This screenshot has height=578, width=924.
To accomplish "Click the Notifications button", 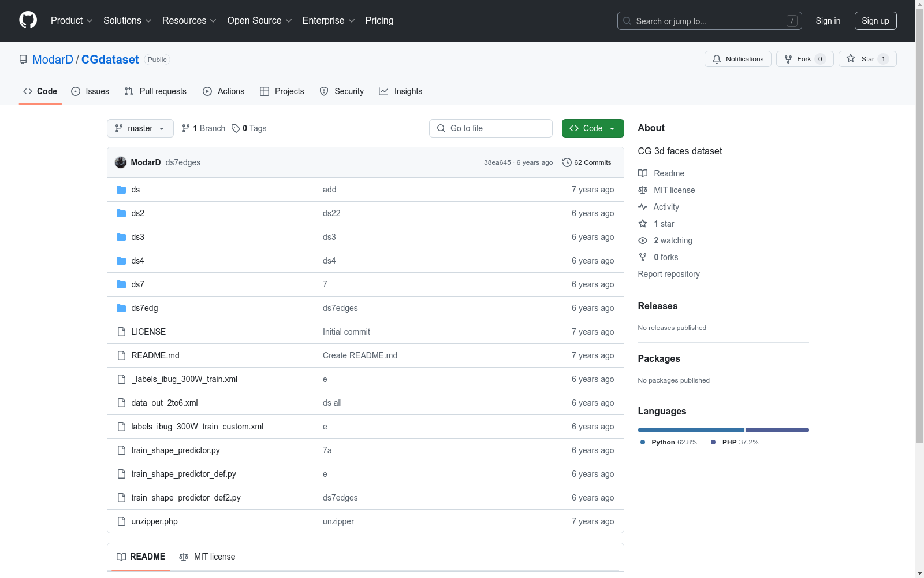I will tap(738, 59).
